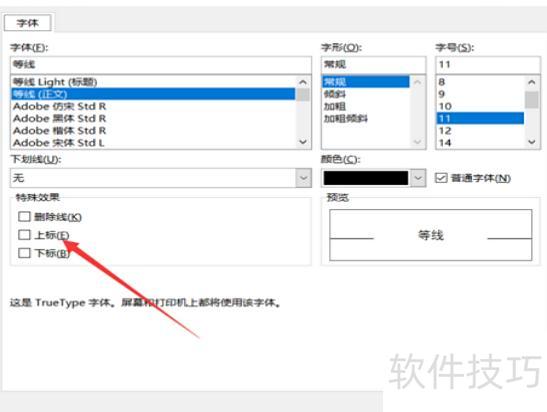This screenshot has width=547, height=412.
Task: Click the font list scroll down arrow
Action: coord(303,142)
